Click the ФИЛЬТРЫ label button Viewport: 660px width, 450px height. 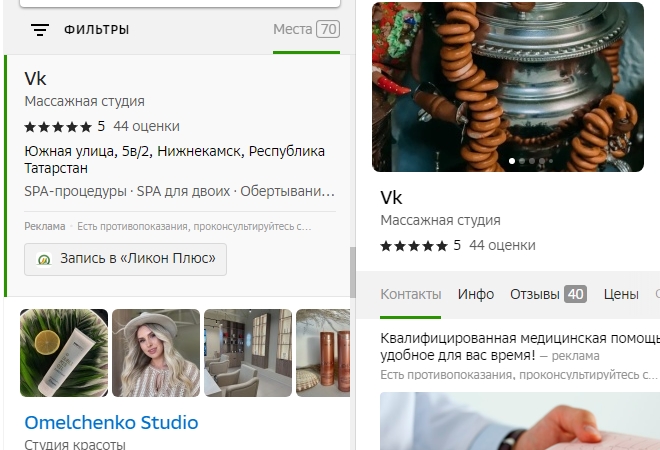click(x=96, y=30)
